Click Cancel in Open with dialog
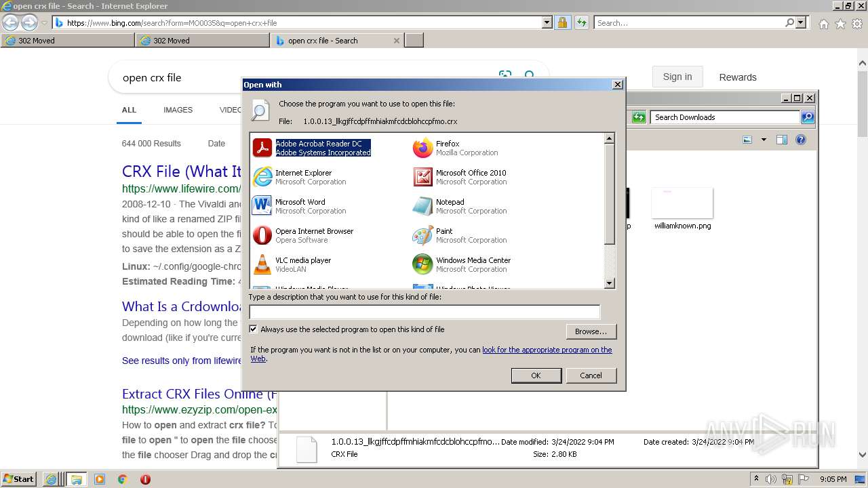Image resolution: width=868 pixels, height=488 pixels. [591, 375]
